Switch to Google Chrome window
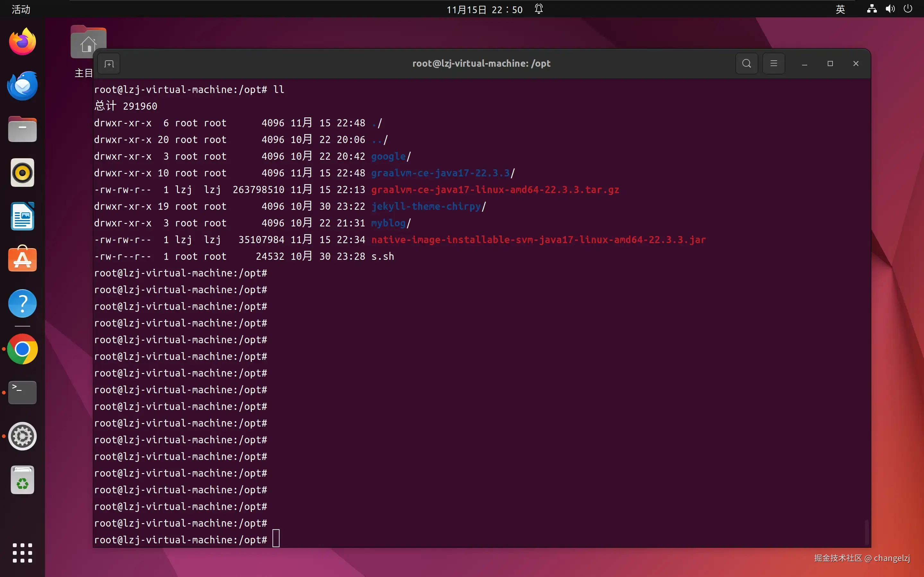The height and width of the screenshot is (577, 924). click(x=22, y=349)
